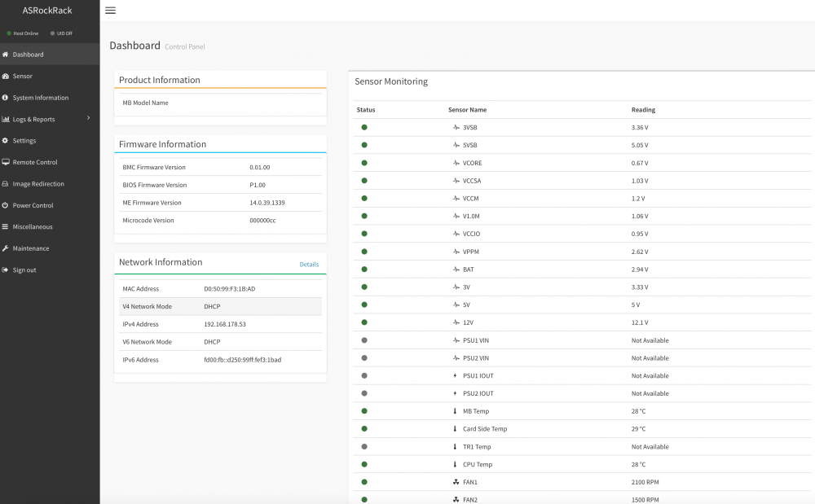Click the Power Control power icon
The width and height of the screenshot is (815, 504).
click(x=5, y=205)
